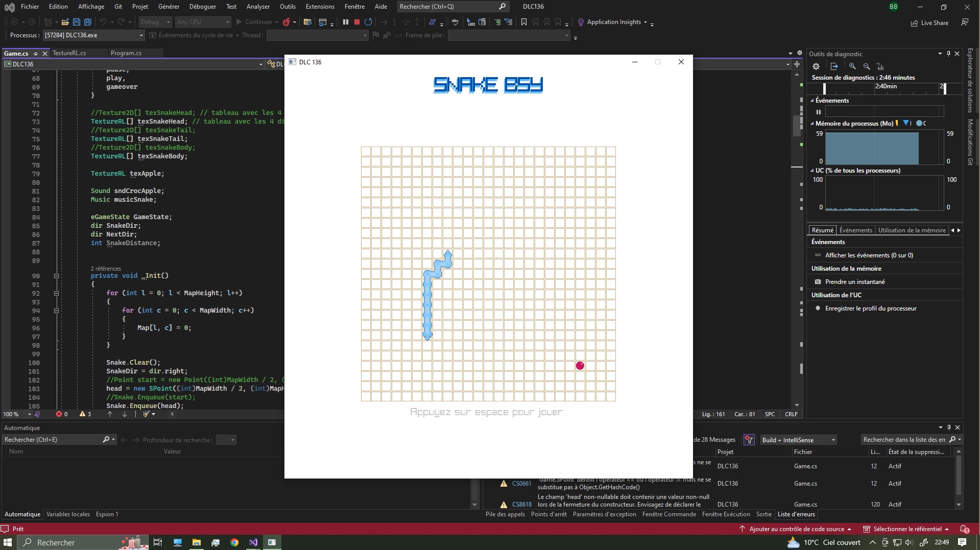Open diagnostic tools settings gear
The height and width of the screenshot is (550, 980).
[x=816, y=66]
